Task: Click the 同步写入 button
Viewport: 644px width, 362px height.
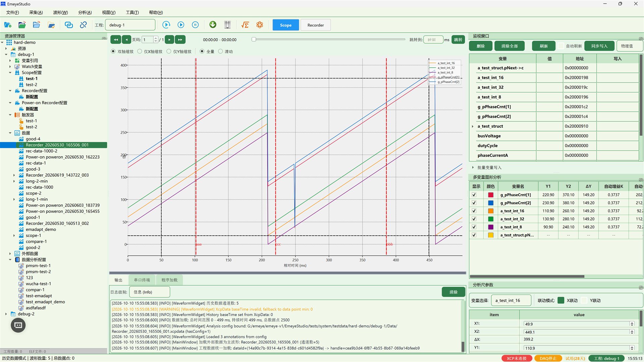Action: (x=599, y=46)
